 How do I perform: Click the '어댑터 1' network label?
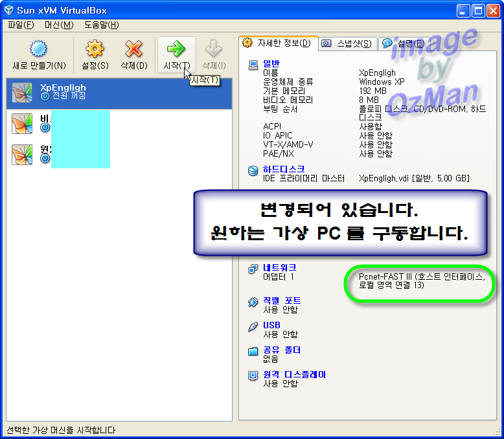point(279,276)
